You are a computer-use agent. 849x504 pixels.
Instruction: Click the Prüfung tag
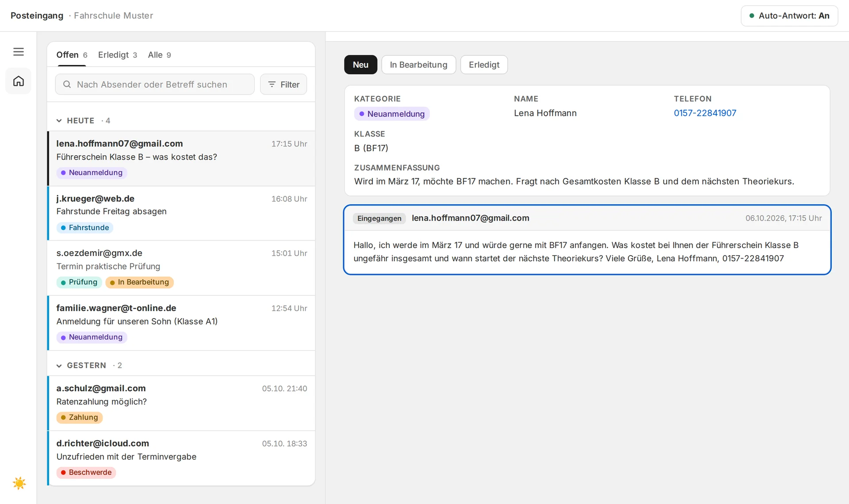point(79,282)
